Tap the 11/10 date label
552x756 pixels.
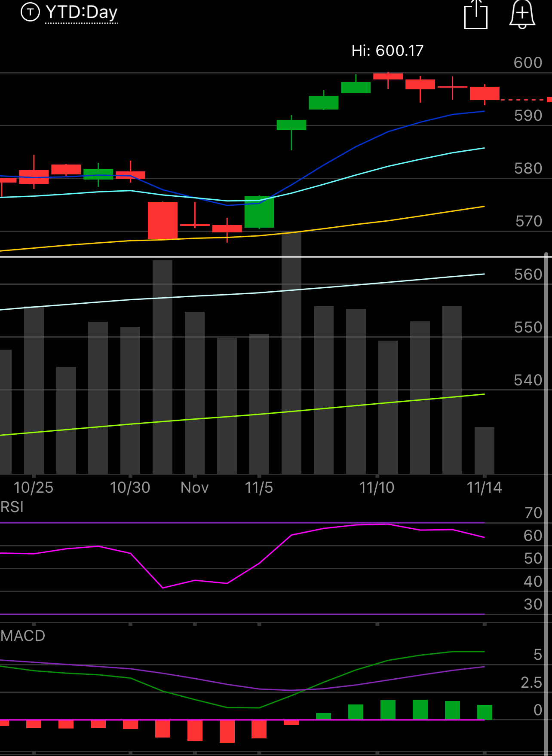(x=377, y=488)
